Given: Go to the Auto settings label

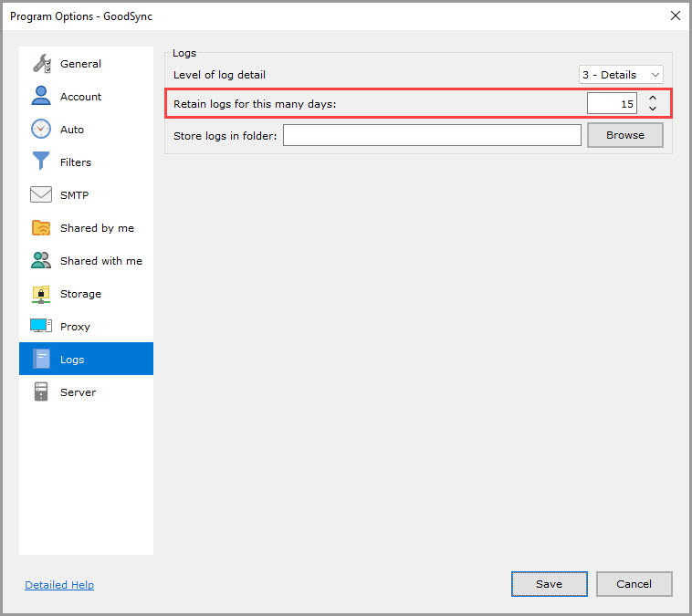Looking at the screenshot, I should tap(72, 130).
